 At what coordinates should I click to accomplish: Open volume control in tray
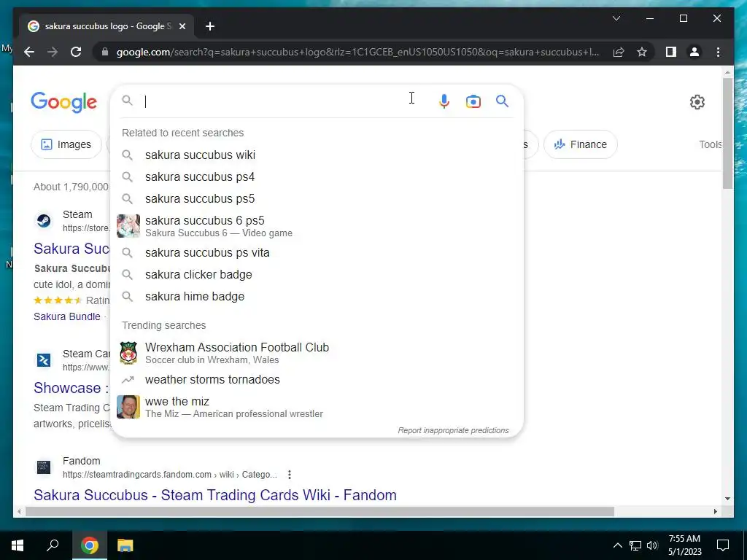click(x=652, y=545)
